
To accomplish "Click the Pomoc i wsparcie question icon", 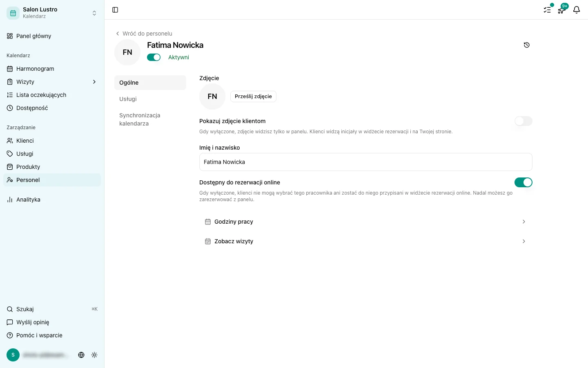I will (10, 335).
